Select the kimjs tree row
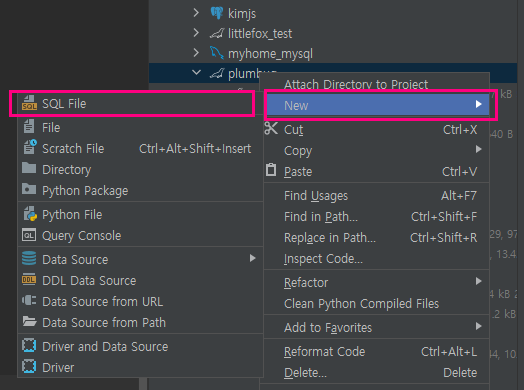The image size is (524, 390). [333, 13]
